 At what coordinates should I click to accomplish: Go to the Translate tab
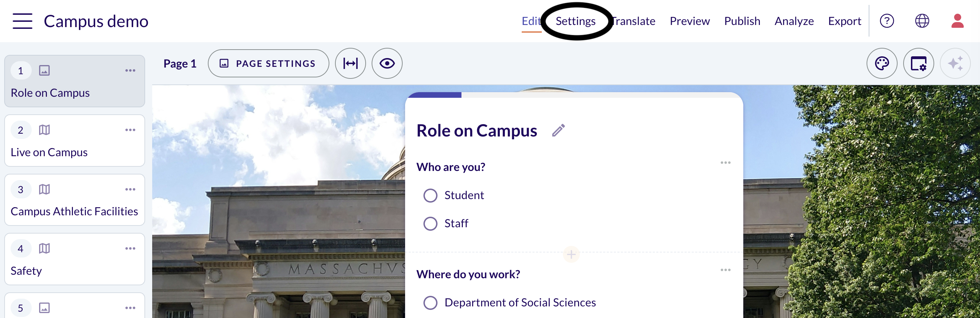pos(633,21)
